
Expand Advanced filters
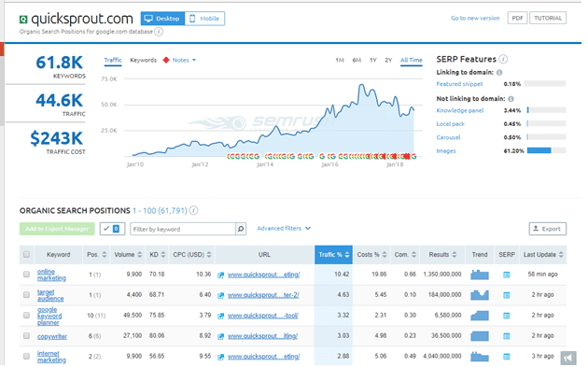pyautogui.click(x=284, y=228)
